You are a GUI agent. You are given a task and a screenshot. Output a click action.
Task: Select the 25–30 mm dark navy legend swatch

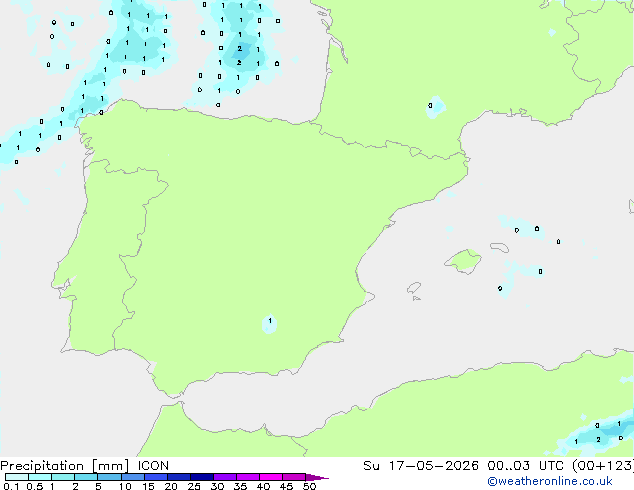202,477
